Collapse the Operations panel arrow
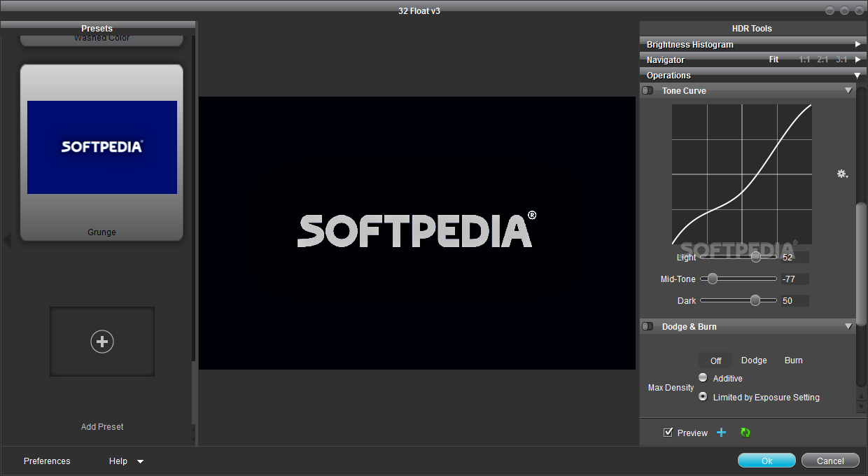Image resolution: width=868 pixels, height=476 pixels. pyautogui.click(x=857, y=75)
